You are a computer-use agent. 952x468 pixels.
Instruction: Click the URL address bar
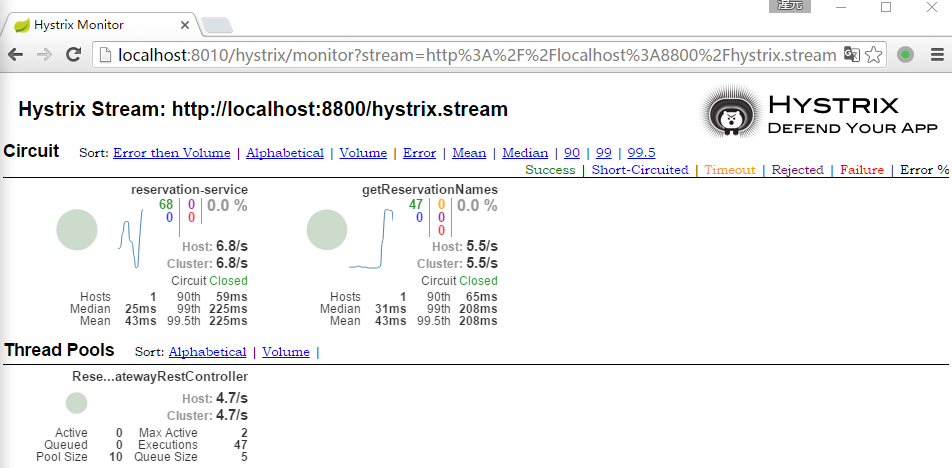coord(477,55)
